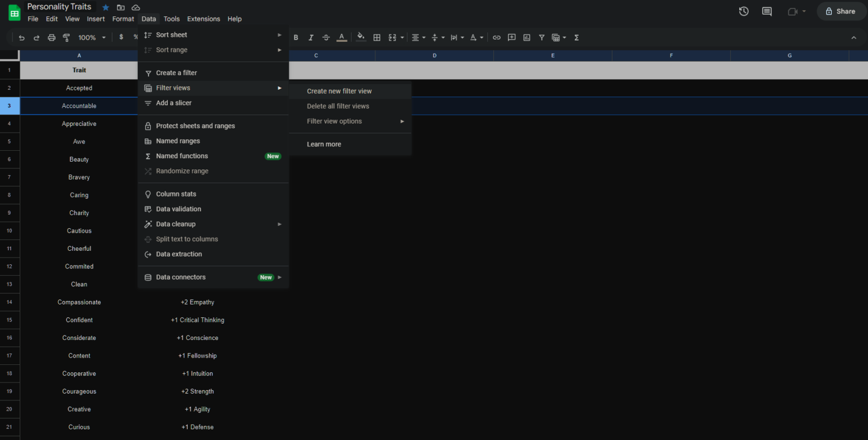
Task: Collapse the toolbar with the up chevron
Action: [853, 38]
